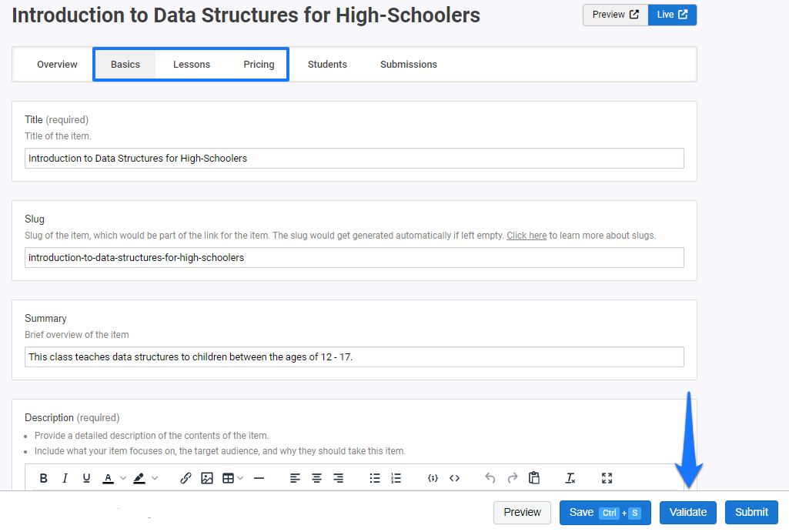Image resolution: width=789 pixels, height=532 pixels.
Task: Redo the last edit
Action: point(512,478)
